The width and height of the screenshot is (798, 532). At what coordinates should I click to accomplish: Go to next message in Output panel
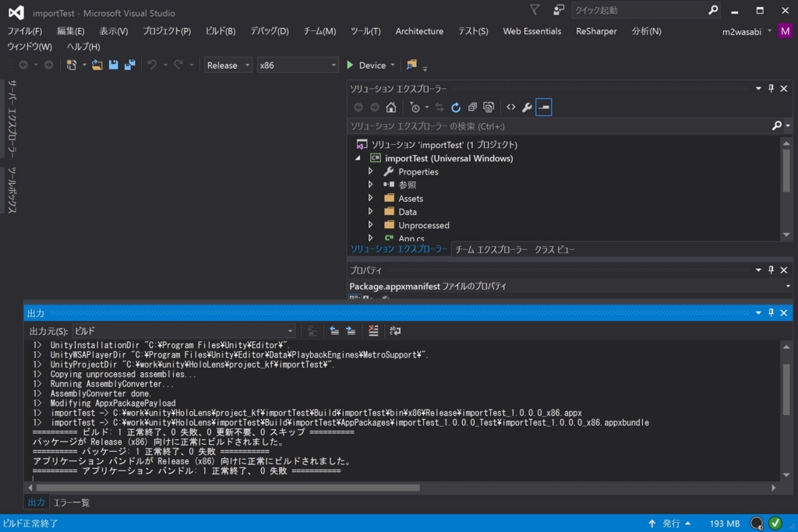coord(351,330)
